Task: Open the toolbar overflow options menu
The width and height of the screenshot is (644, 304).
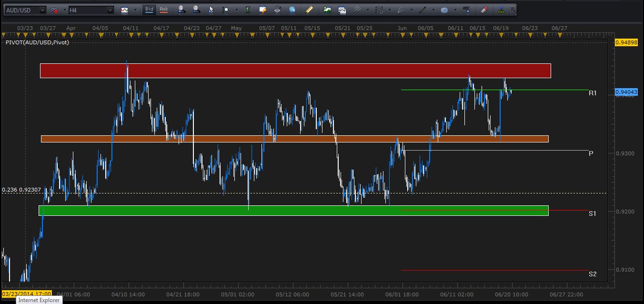Action: pyautogui.click(x=513, y=10)
